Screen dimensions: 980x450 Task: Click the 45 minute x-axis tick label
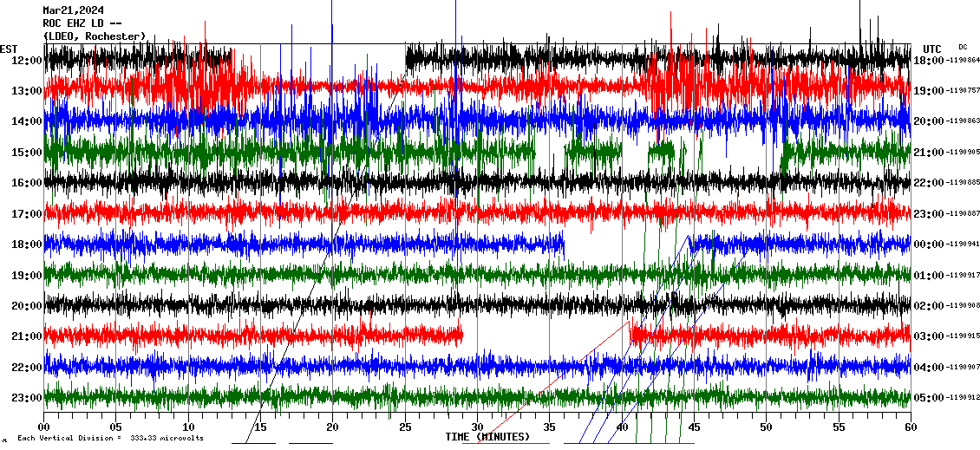point(694,427)
